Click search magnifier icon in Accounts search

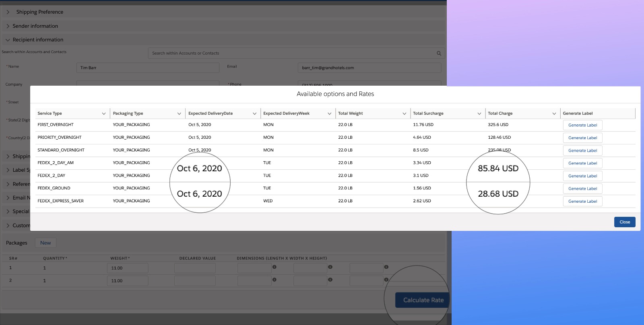439,53
